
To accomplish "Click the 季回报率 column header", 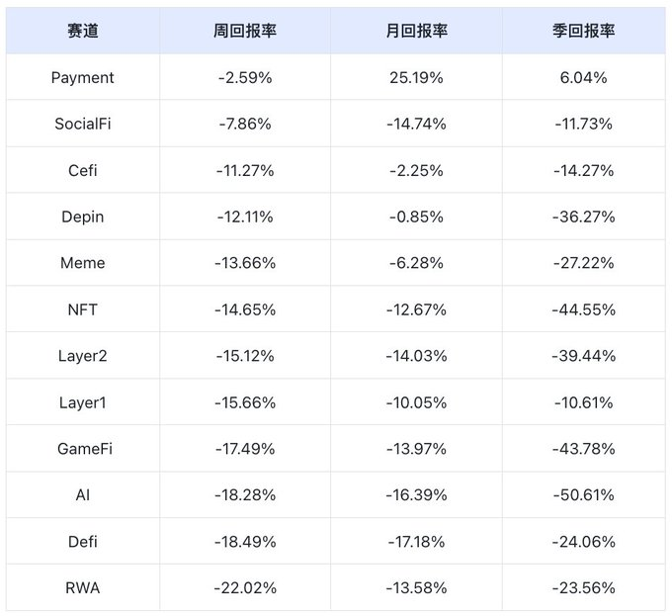I will tap(584, 31).
